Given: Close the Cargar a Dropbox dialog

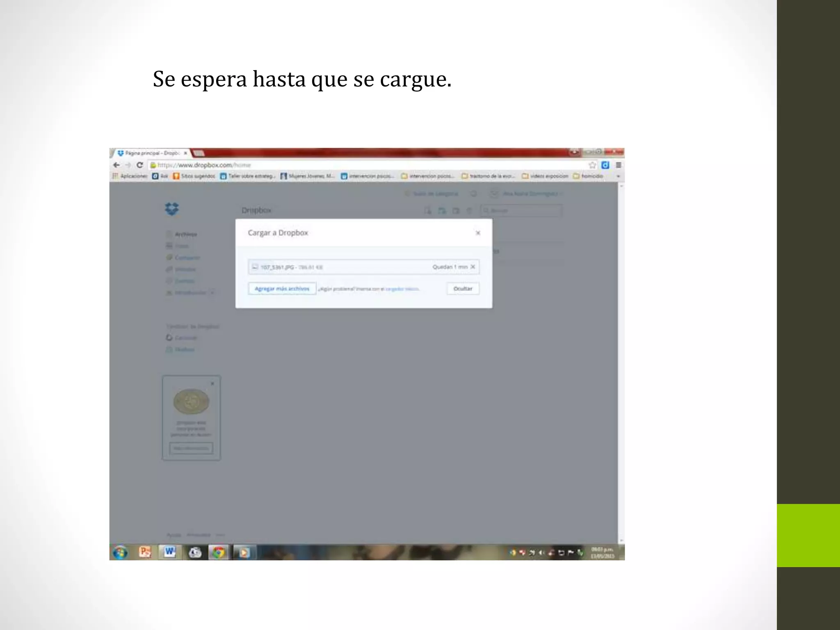Looking at the screenshot, I should (x=478, y=233).
